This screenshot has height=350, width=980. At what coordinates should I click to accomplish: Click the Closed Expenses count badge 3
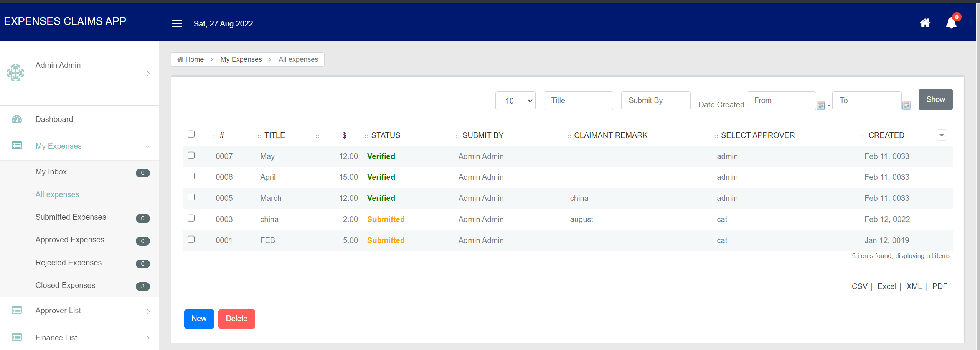143,286
